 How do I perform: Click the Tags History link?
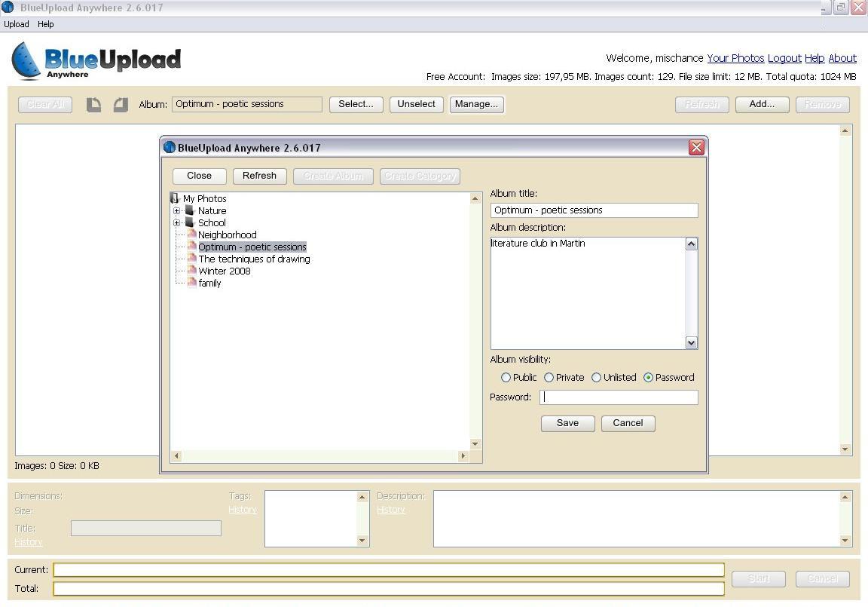(243, 510)
